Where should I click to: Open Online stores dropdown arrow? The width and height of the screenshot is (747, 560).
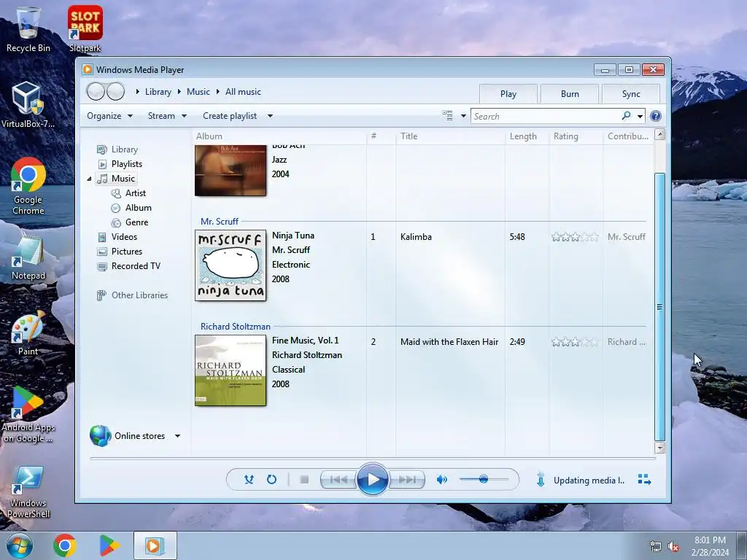pyautogui.click(x=177, y=436)
